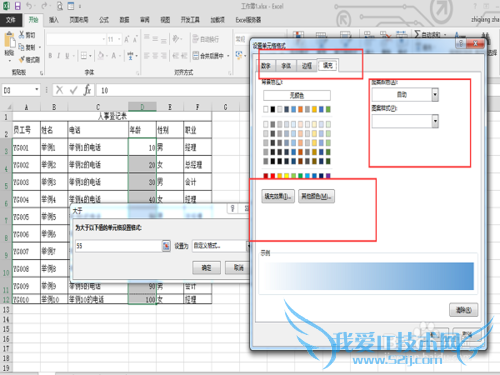This screenshot has width=500, height=375.
Task: Click the Decrease Indent icon
Action: tap(176, 56)
